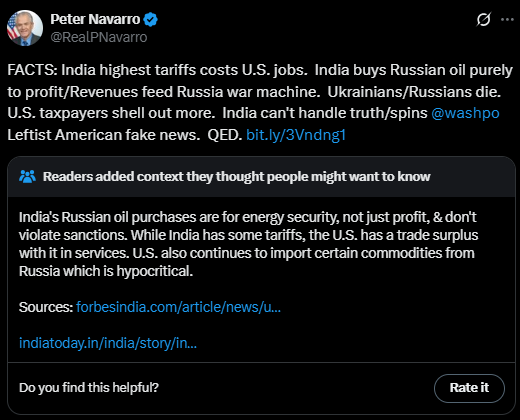Click the word 'FACTS:' starting the tweet

(x=33, y=70)
